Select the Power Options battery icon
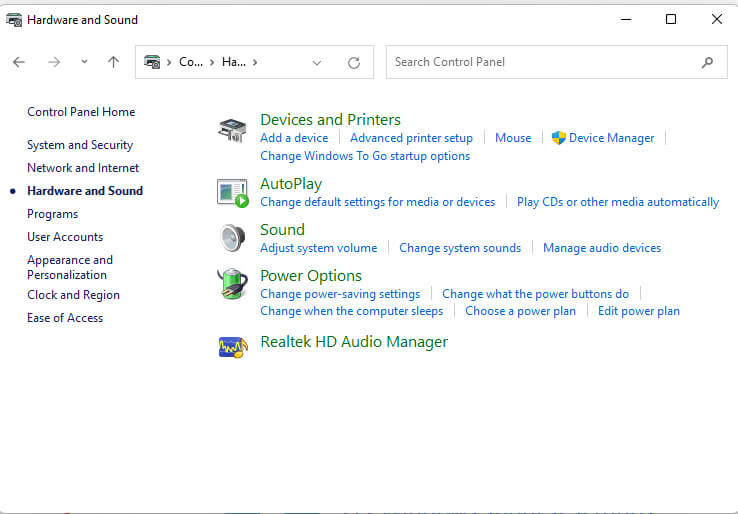 pos(233,284)
